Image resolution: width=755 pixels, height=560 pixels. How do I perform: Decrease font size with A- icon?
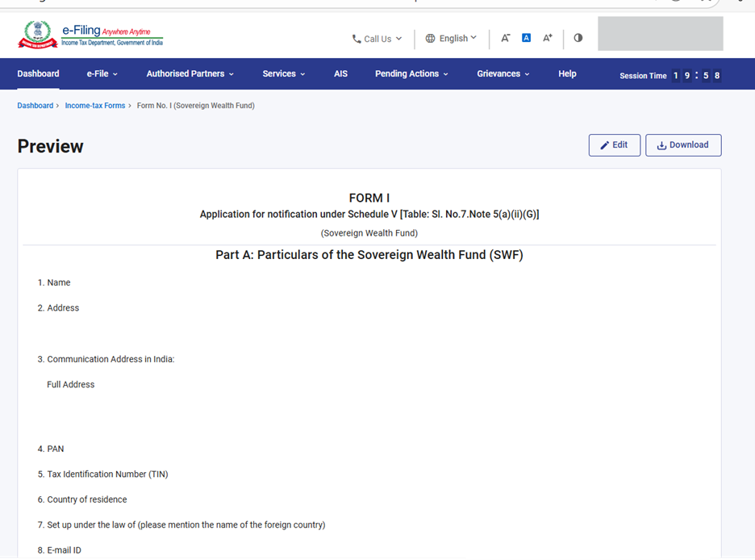(506, 38)
